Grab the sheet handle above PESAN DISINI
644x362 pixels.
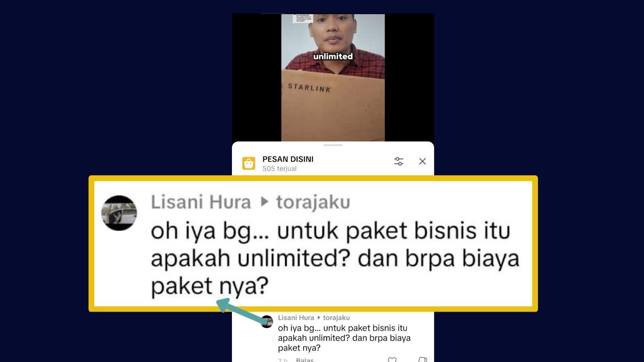click(333, 145)
